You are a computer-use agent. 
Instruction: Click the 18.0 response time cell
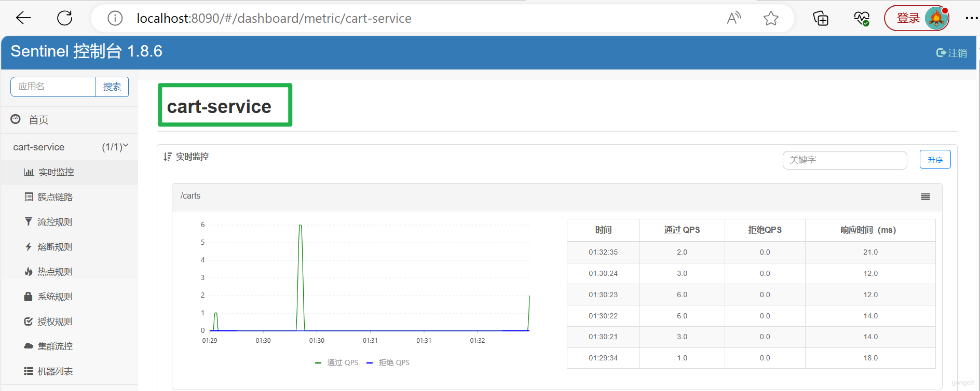tap(870, 358)
